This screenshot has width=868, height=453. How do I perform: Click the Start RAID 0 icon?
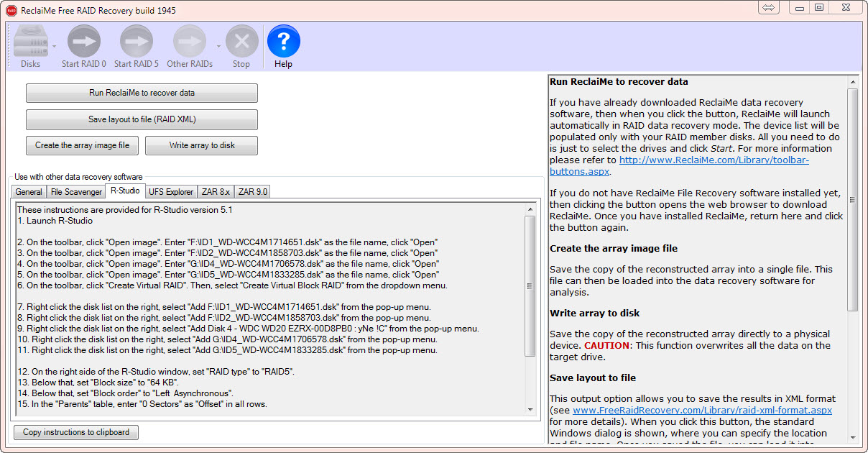point(83,42)
